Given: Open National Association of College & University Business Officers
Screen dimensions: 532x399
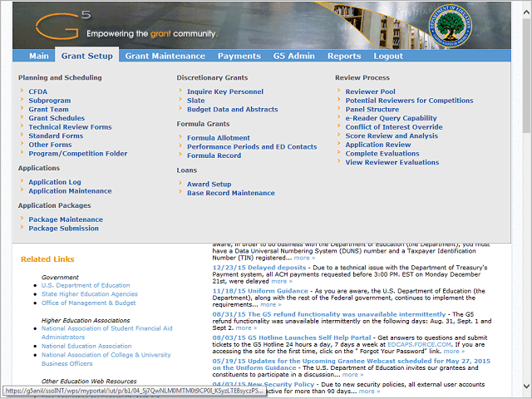Looking at the screenshot, I should click(x=106, y=359).
